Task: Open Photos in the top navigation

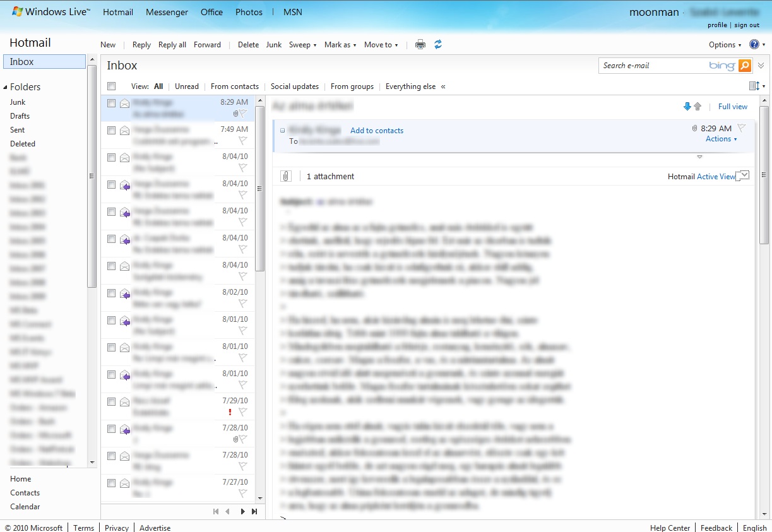Action: click(249, 12)
